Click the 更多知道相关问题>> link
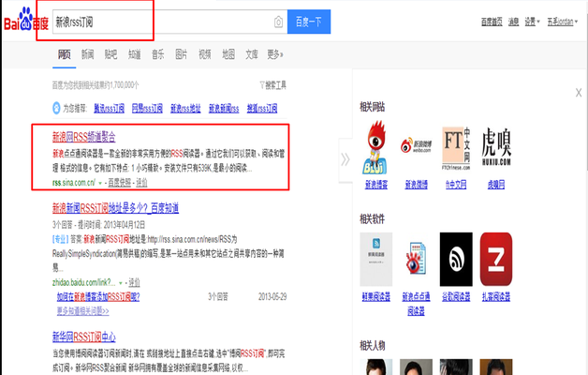 tap(83, 311)
